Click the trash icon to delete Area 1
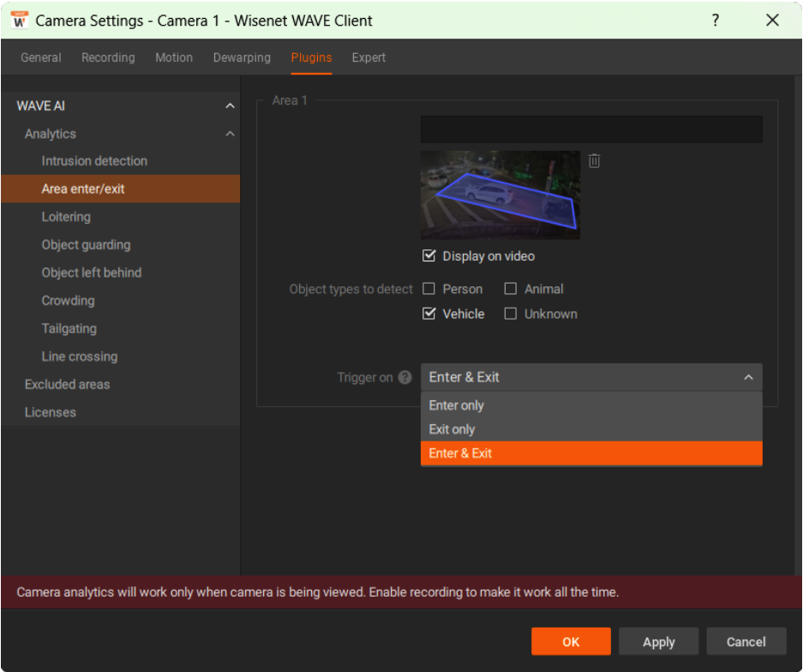 coord(594,161)
